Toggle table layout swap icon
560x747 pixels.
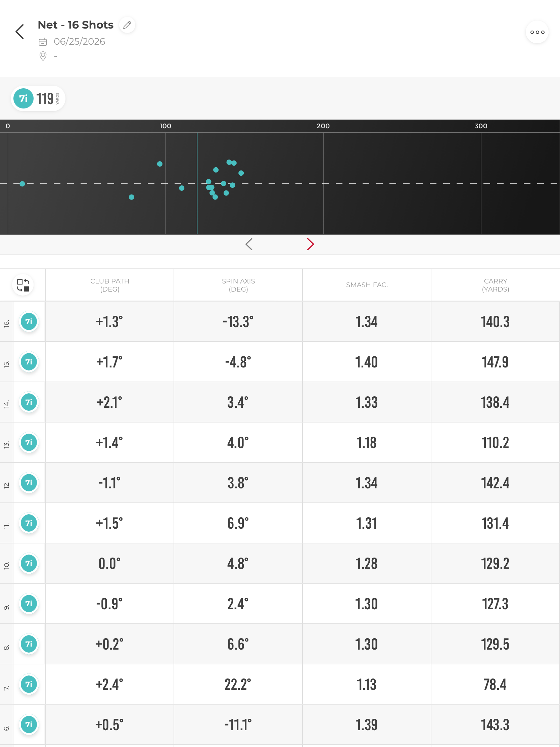coord(23,285)
